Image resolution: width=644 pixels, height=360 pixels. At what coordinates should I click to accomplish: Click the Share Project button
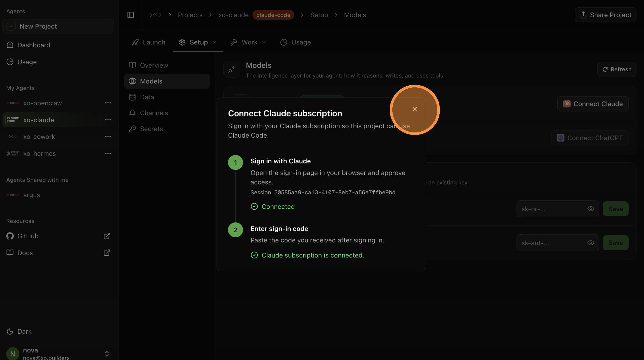point(606,15)
